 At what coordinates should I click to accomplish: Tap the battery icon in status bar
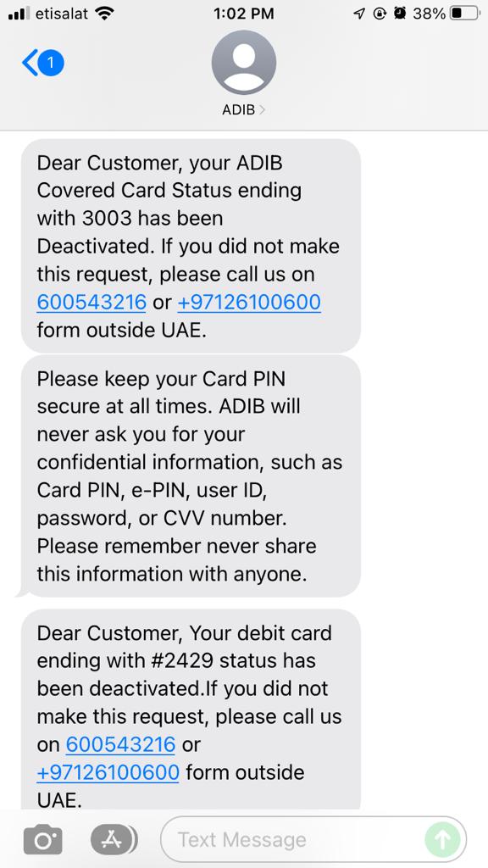[x=464, y=14]
